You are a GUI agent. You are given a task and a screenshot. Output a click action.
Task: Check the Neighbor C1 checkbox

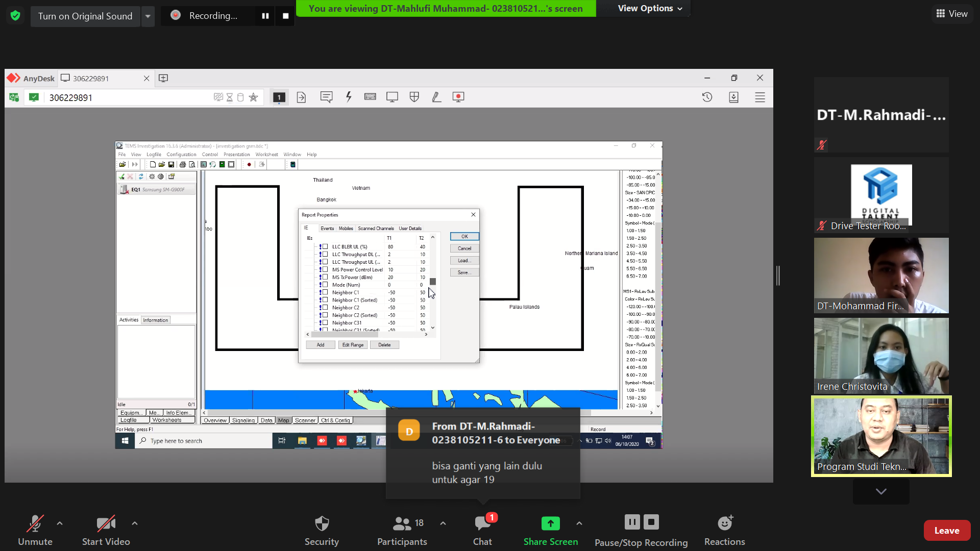pyautogui.click(x=325, y=292)
